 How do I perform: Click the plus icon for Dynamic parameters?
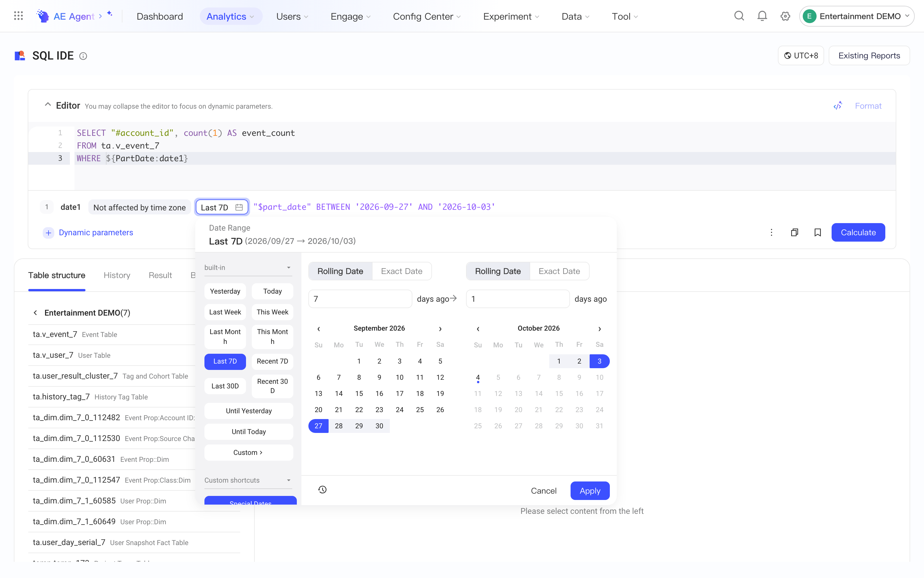click(49, 233)
